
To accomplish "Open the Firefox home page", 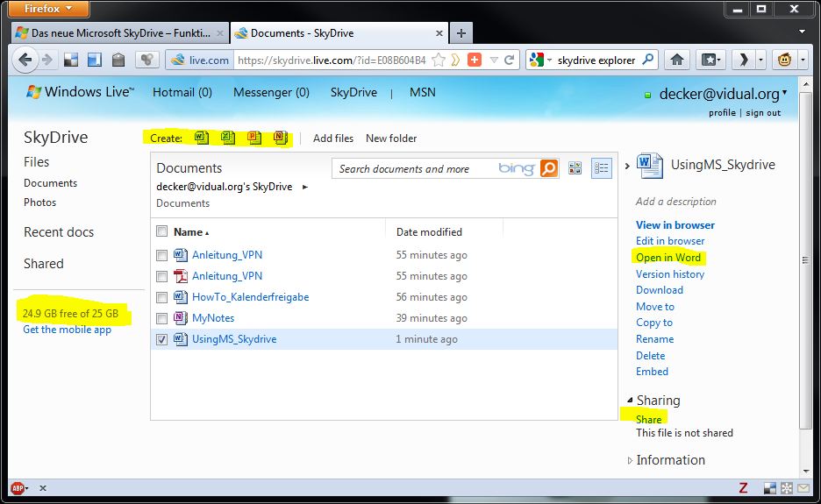I will pos(677,60).
